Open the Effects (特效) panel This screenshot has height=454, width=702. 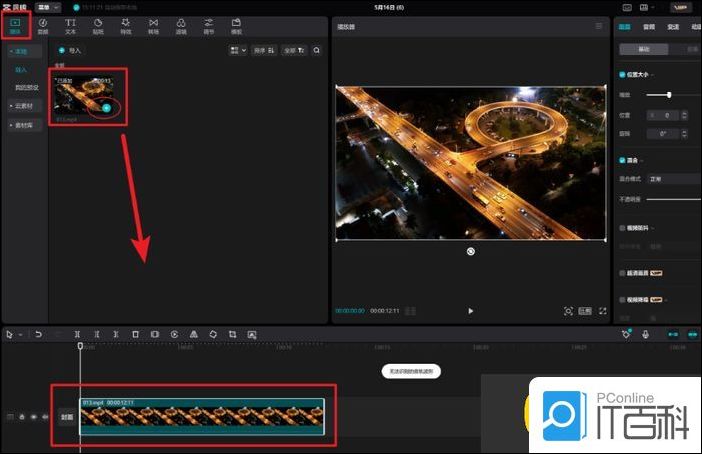[x=126, y=25]
